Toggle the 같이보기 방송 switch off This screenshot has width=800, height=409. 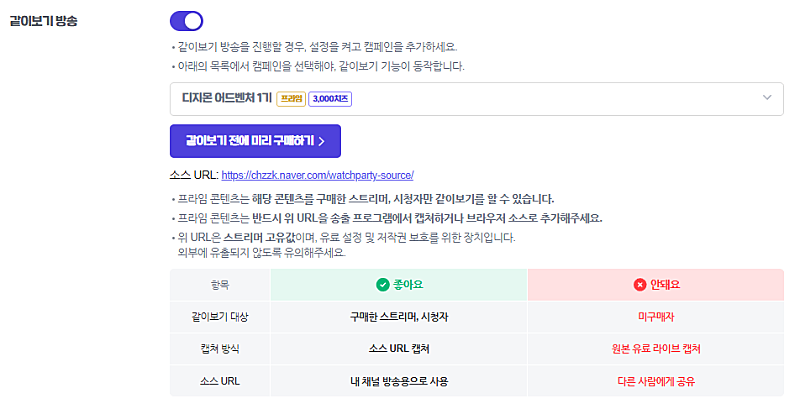(x=186, y=21)
